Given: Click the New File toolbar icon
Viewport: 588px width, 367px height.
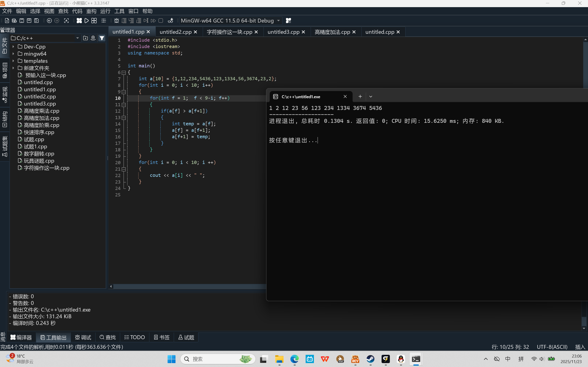Looking at the screenshot, I should [x=7, y=21].
